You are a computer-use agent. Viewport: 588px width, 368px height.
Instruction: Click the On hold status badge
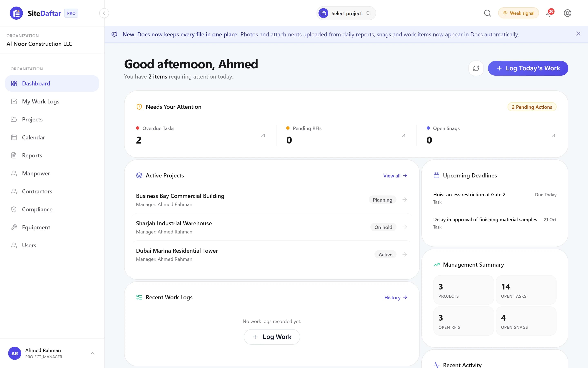(x=383, y=227)
